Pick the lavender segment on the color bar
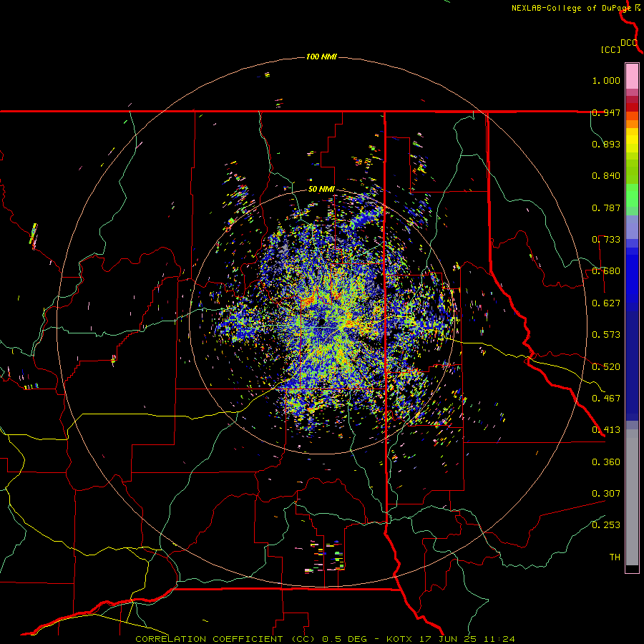Image resolution: width=644 pixels, height=644 pixels. (632, 227)
